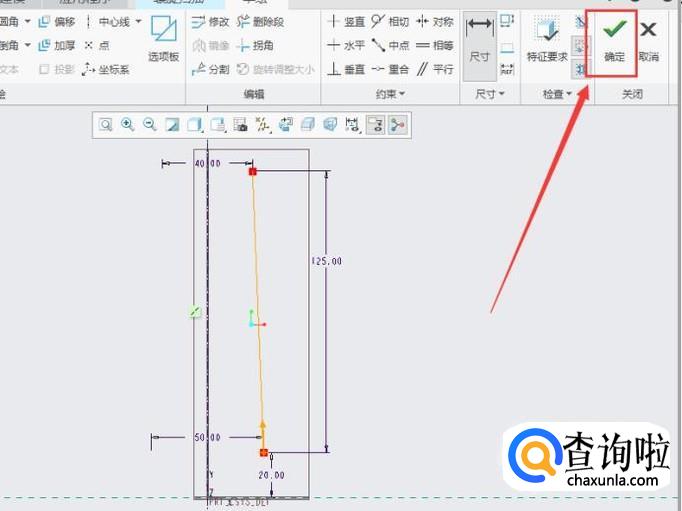Open the 选项板 palette
This screenshot has width=682, height=511.
tap(164, 38)
